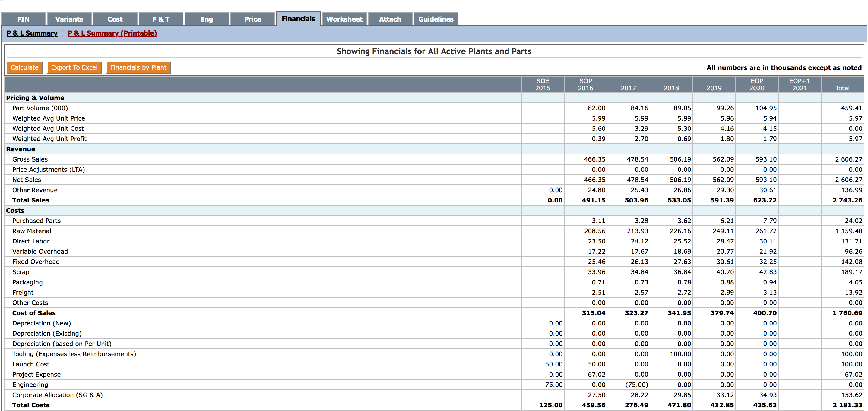Open Financials by Plant
Viewport: 868px width, 411px height.
(138, 67)
